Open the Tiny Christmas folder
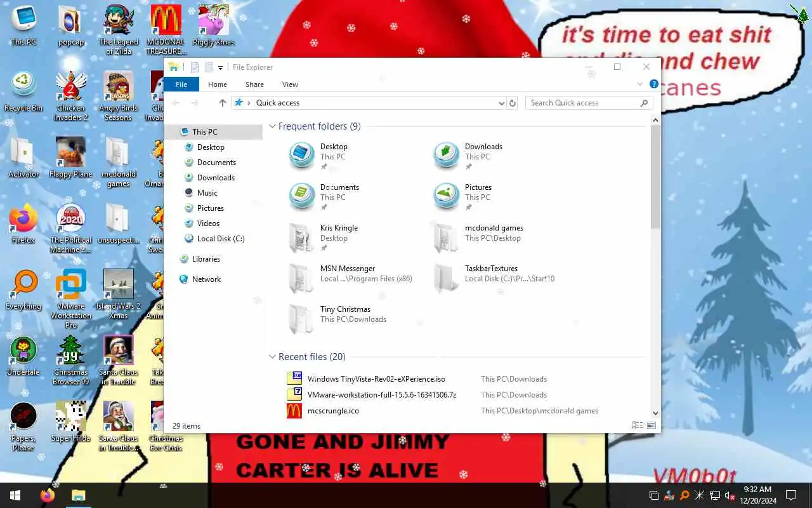 coord(337,319)
